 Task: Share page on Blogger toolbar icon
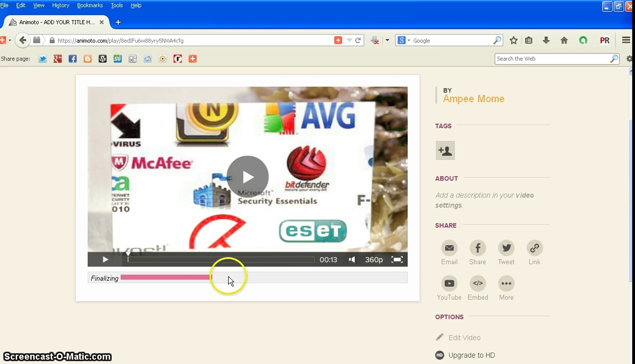pos(88,59)
